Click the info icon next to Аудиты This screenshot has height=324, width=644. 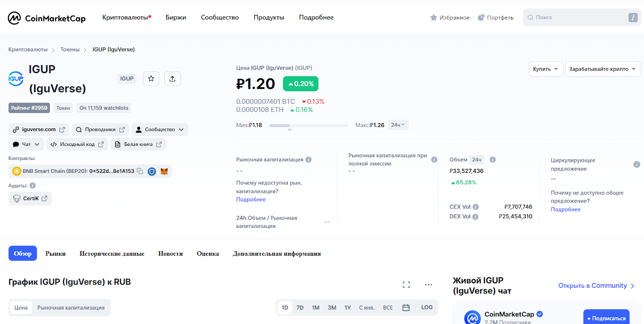[33, 186]
